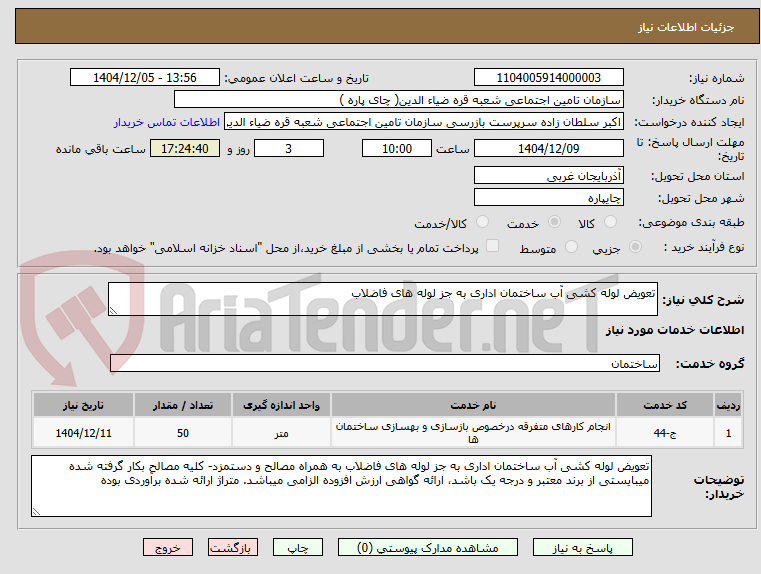The image size is (761, 574).
Task: Click the ردیف column header
Action: point(728,405)
